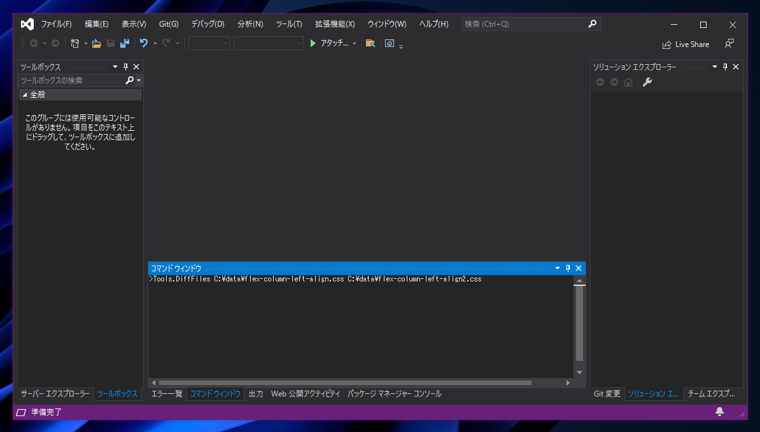Open the 表示(V) menu
760x432 pixels.
133,24
